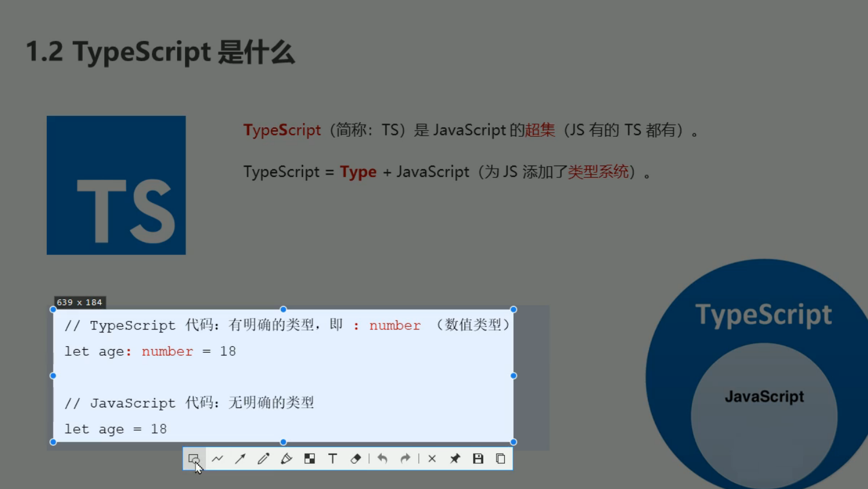Click the red word "超集"
The image size is (868, 489).
[540, 130]
